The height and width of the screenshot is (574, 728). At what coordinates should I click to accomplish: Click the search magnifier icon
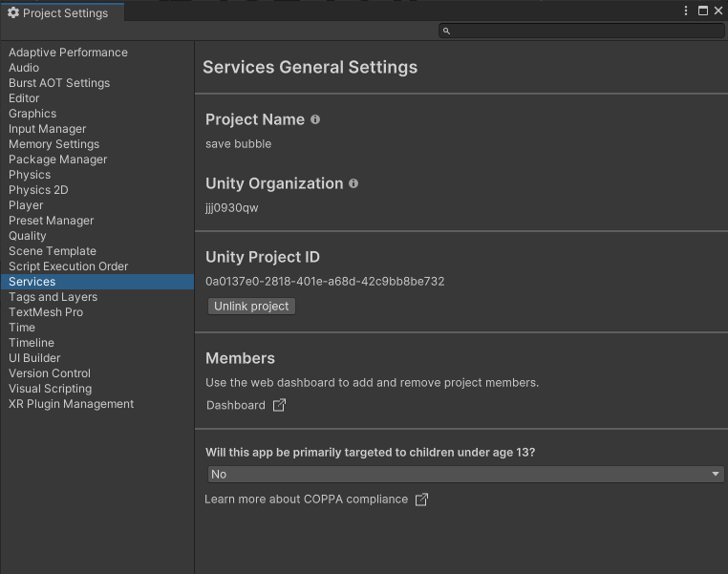coord(446,32)
